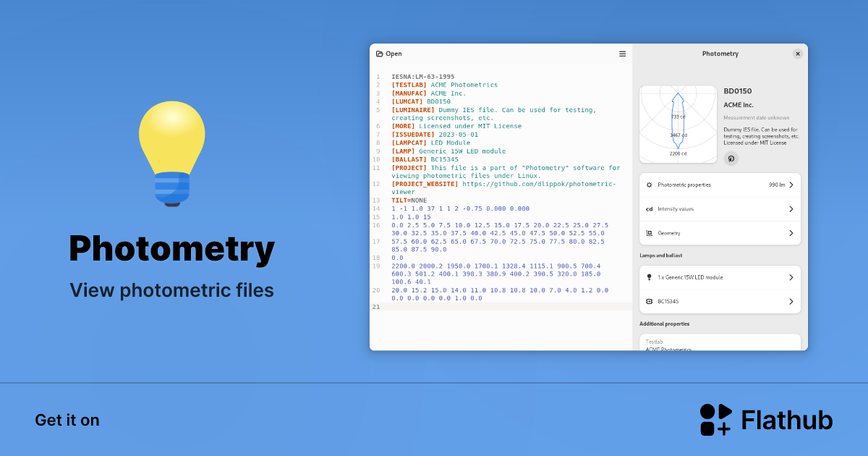868x456 pixels.
Task: Select the cd Intensity values icon
Action: click(649, 208)
